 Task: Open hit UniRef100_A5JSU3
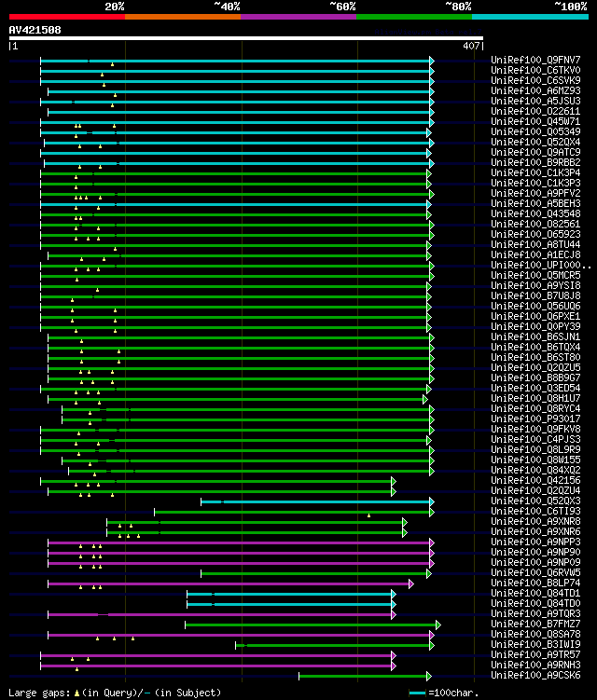pos(535,101)
